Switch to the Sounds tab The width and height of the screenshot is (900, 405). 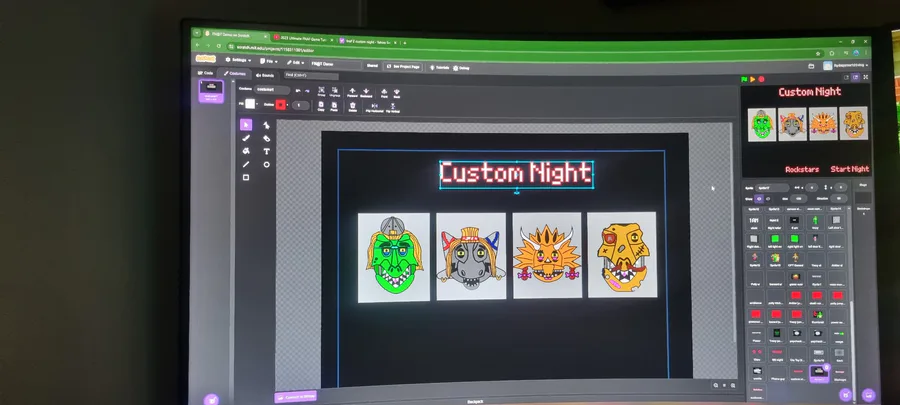click(x=265, y=75)
